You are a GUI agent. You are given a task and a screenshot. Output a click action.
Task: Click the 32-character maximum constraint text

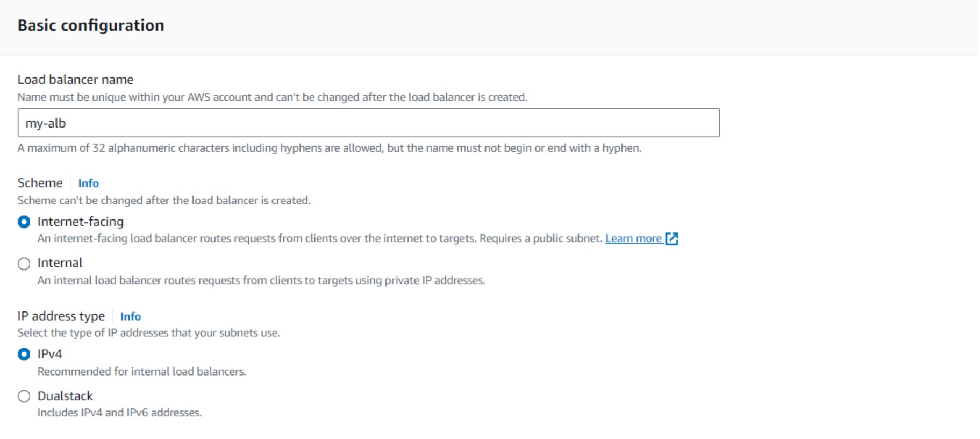pos(329,148)
